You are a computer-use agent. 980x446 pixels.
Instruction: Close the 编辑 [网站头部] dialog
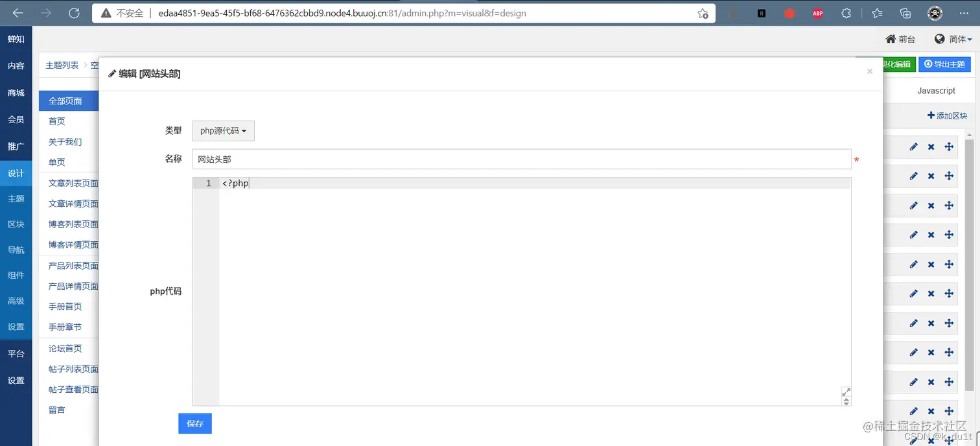pyautogui.click(x=870, y=71)
